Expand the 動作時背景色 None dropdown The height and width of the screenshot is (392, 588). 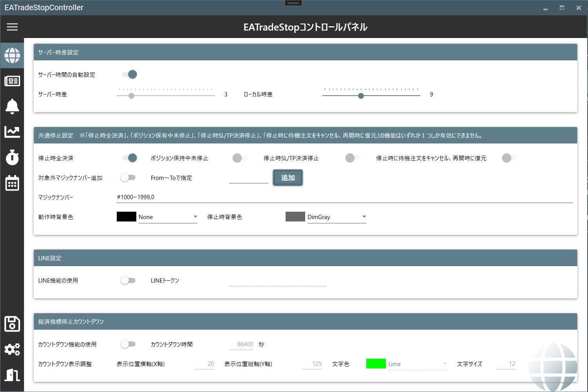click(168, 217)
